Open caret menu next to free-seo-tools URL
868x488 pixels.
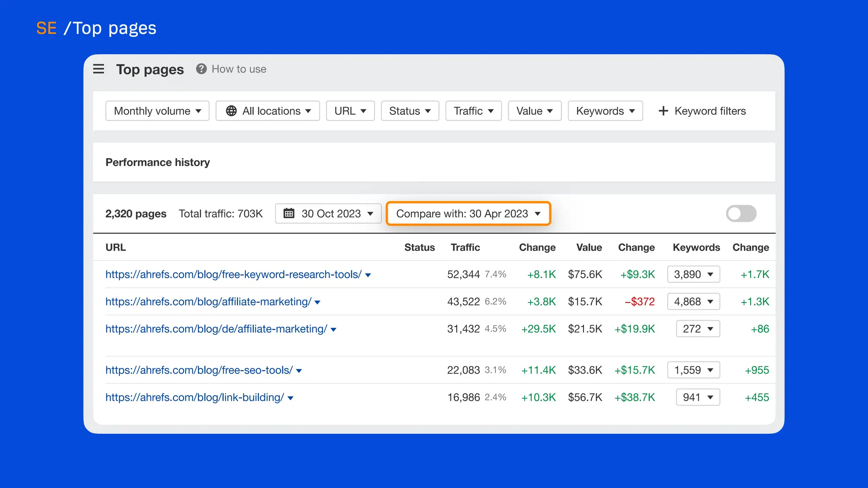coord(299,371)
